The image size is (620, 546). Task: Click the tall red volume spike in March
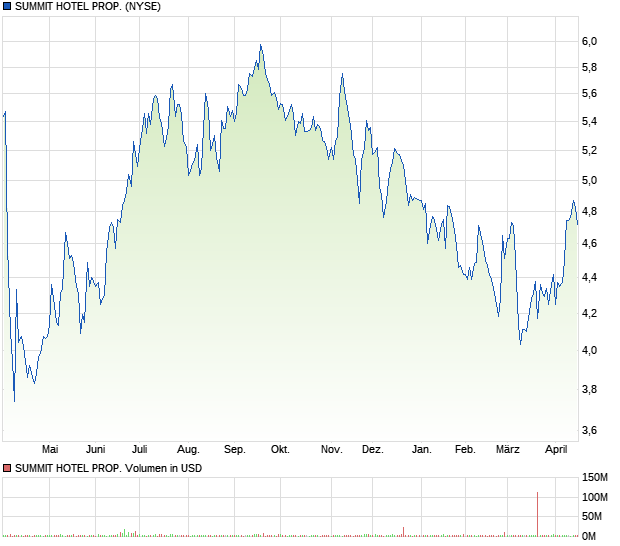(x=537, y=514)
